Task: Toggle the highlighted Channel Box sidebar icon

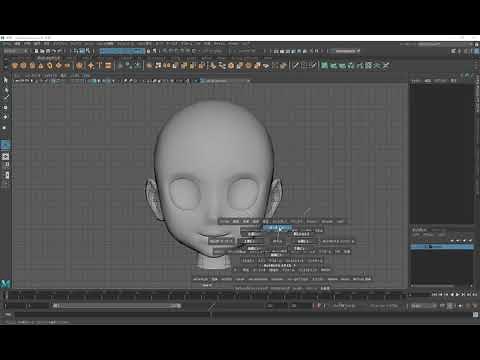Action: pyautogui.click(x=477, y=51)
